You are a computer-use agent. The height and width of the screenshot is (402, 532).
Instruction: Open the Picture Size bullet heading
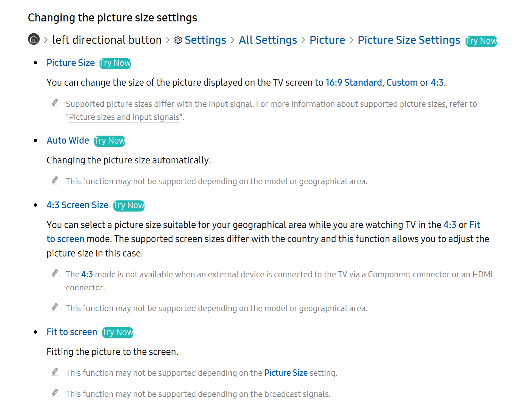click(x=71, y=63)
